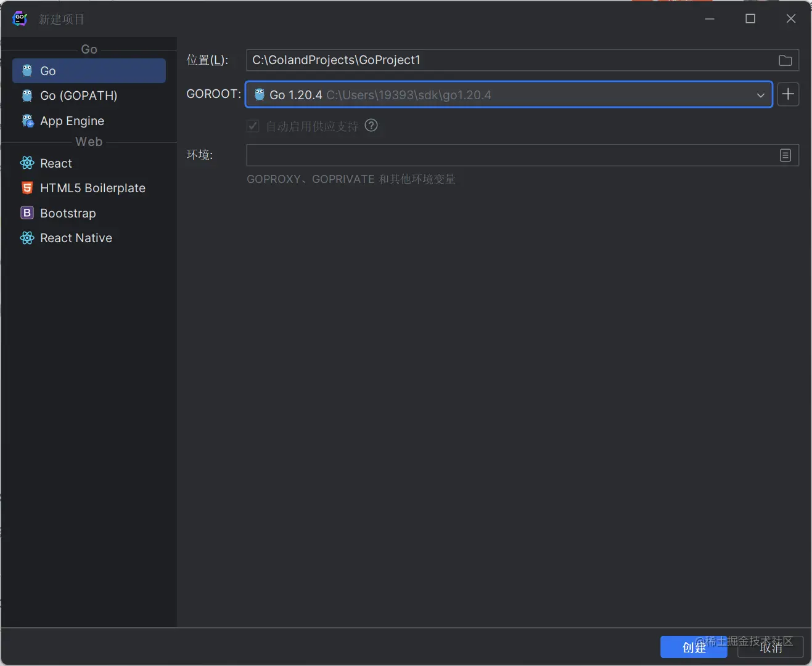Screen dimensions: 812x666
Task: Minimize the 新建项目 dialog
Action: pos(710,18)
